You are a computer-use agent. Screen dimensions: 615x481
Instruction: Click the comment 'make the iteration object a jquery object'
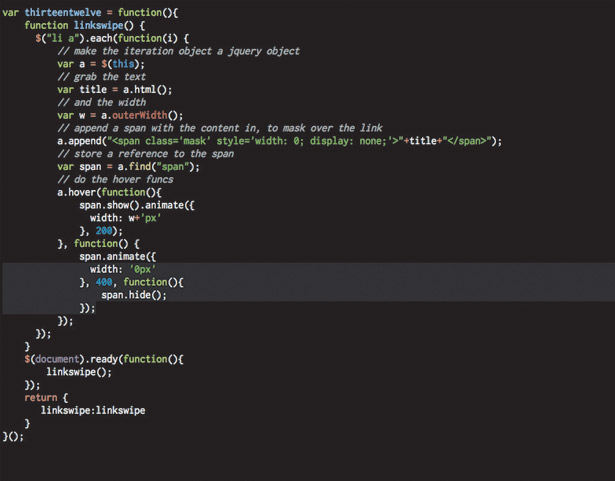pos(186,51)
